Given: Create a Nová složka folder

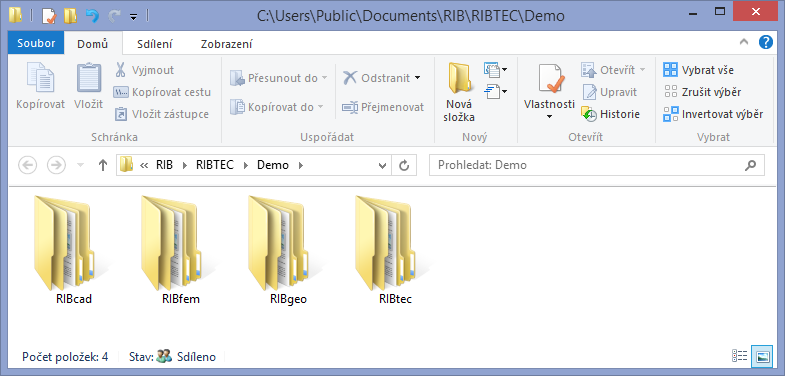Looking at the screenshot, I should (x=460, y=93).
